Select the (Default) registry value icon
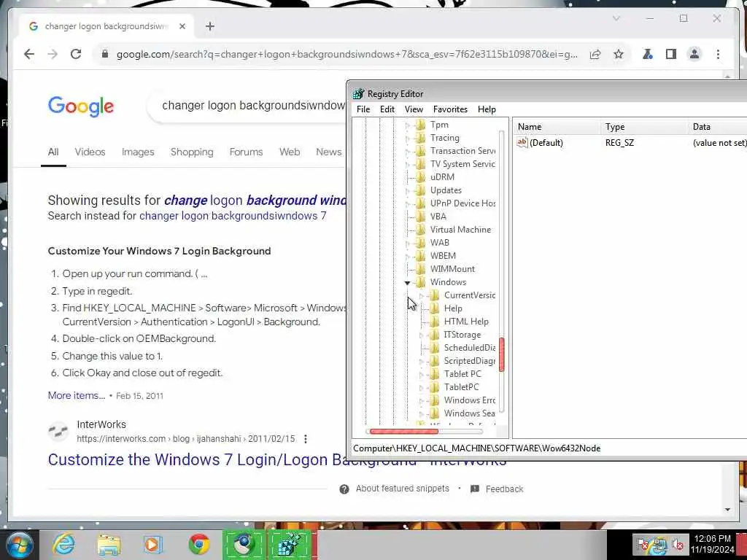 click(x=522, y=142)
